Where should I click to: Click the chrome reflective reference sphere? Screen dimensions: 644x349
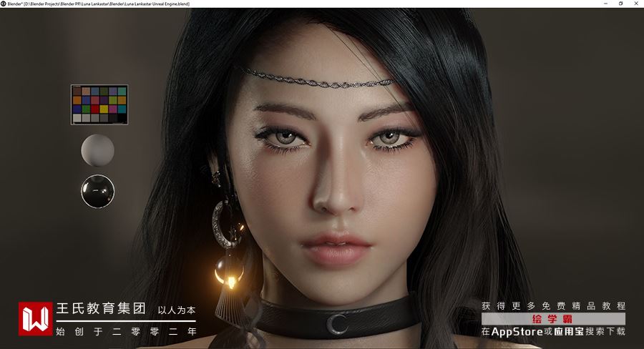(97, 192)
